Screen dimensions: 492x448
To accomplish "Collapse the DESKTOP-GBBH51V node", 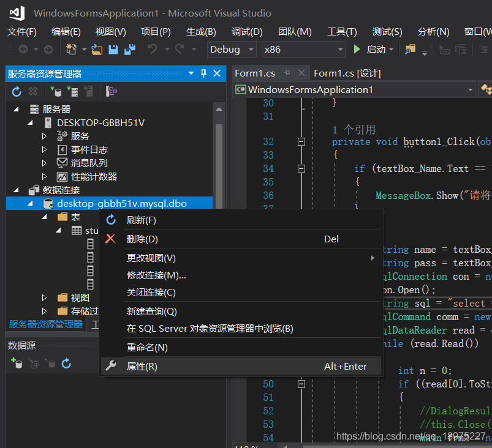I will coord(30,123).
